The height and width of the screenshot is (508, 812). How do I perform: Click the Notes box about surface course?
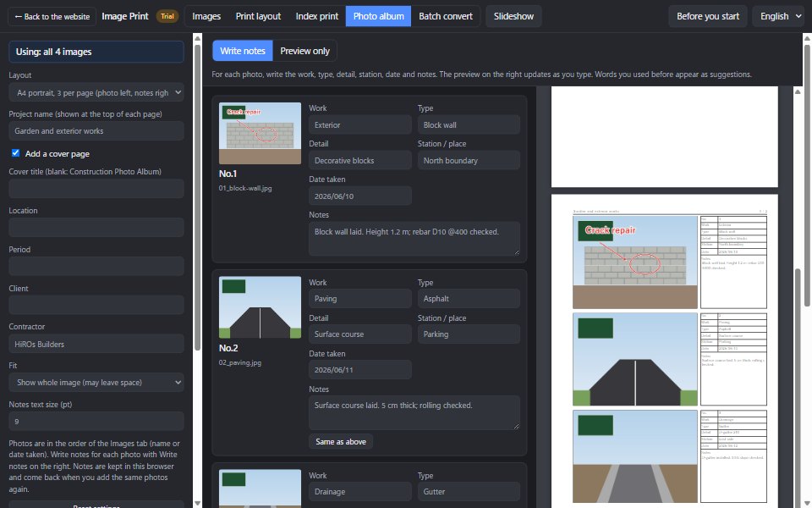pyautogui.click(x=414, y=412)
